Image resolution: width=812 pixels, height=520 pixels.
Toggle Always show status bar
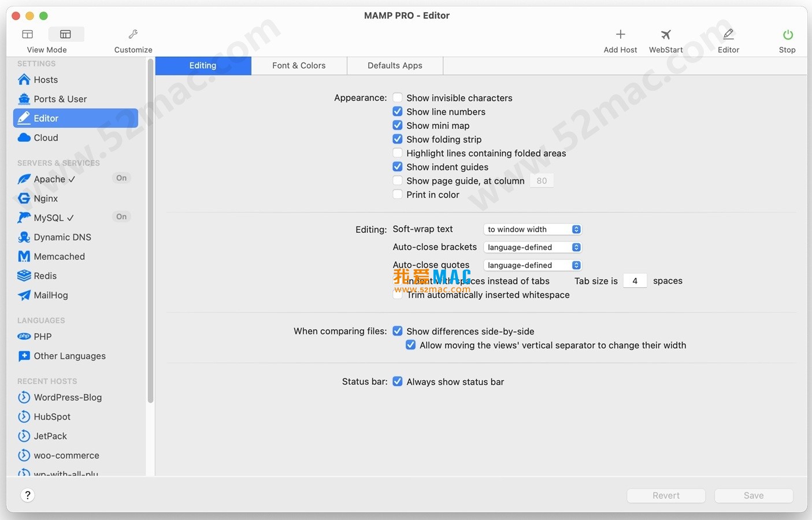tap(398, 381)
